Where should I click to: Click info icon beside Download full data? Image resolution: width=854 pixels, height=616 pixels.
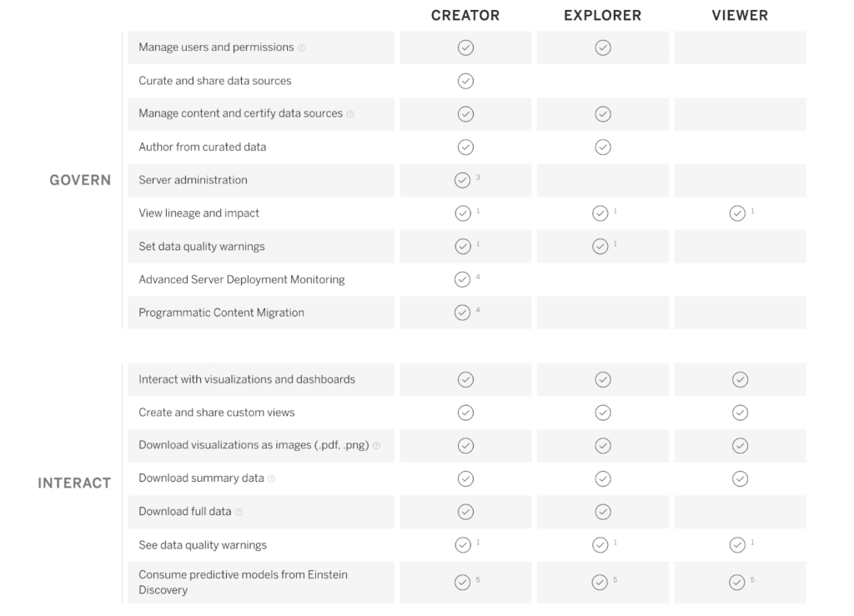point(239,512)
